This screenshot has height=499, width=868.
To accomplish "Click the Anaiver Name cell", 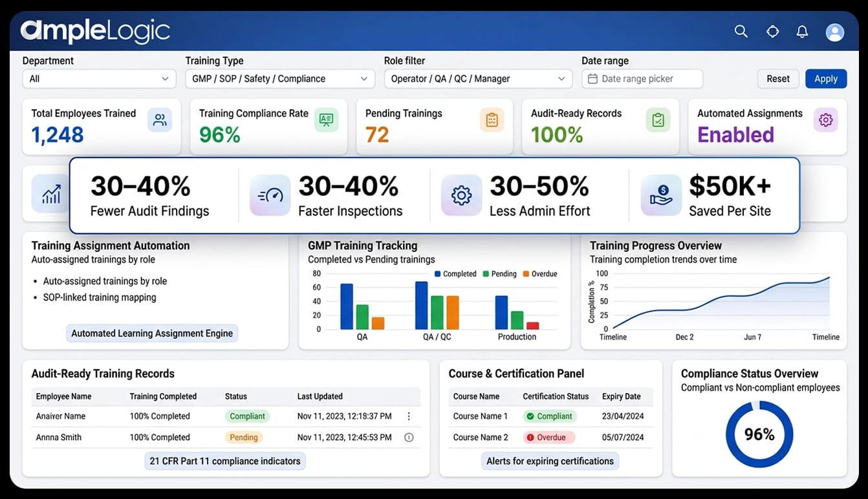I will click(61, 416).
